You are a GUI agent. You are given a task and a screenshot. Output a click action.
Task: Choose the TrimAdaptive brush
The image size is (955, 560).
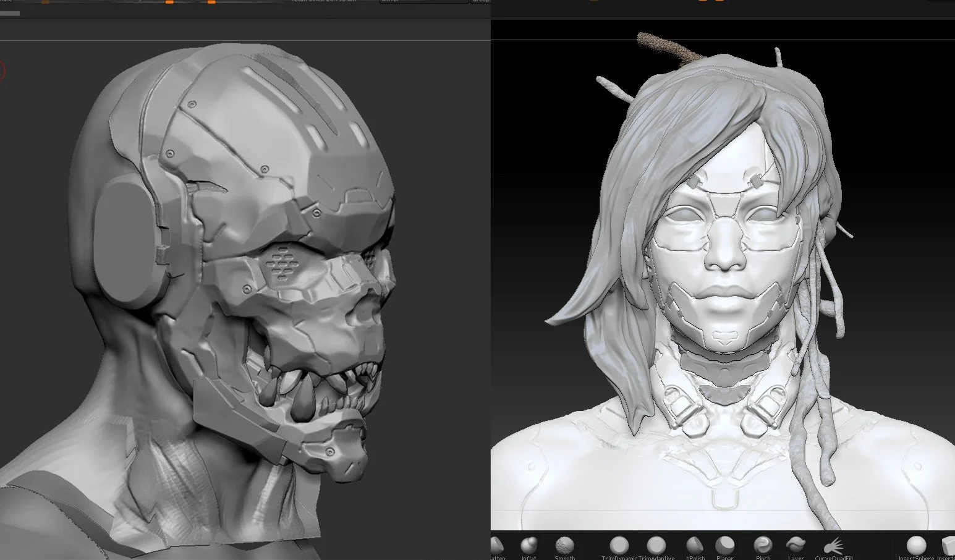(656, 546)
